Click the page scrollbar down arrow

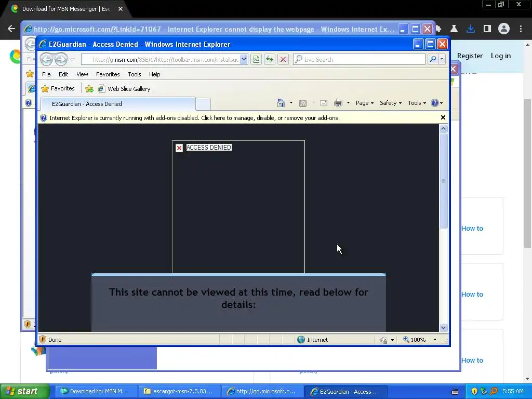tap(443, 327)
